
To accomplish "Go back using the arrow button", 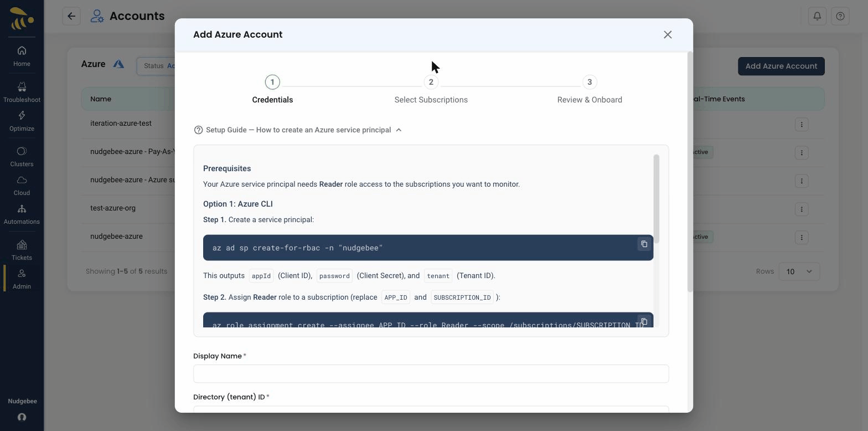I will pos(71,16).
